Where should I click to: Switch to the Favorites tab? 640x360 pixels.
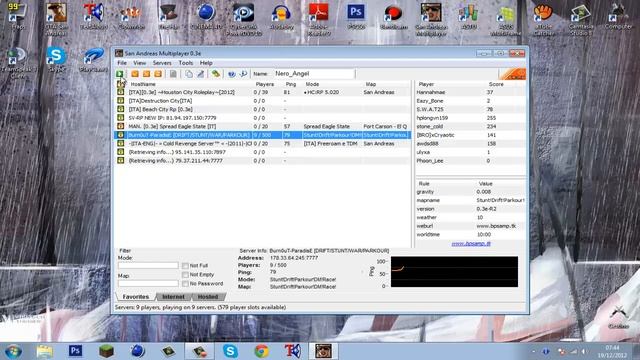pyautogui.click(x=136, y=297)
